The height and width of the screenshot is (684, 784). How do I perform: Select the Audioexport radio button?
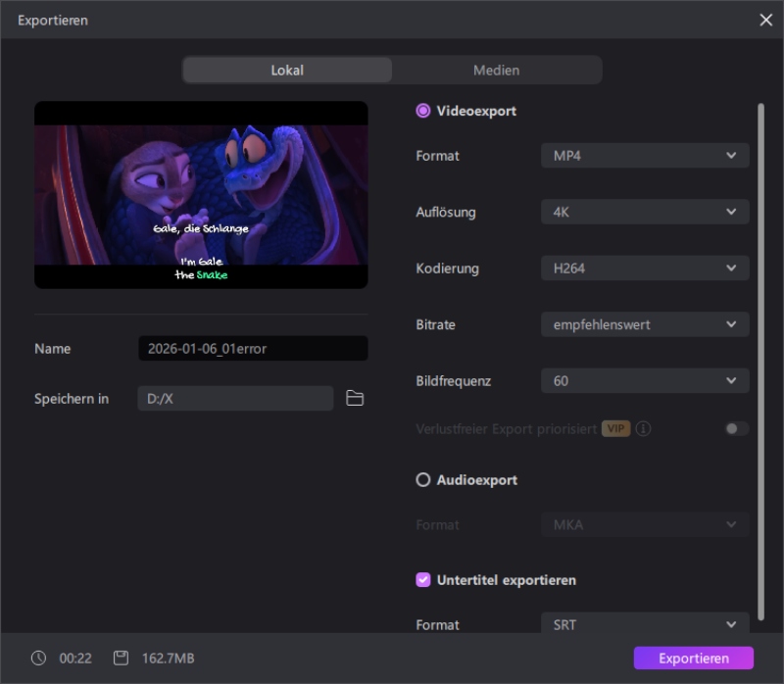click(421, 479)
